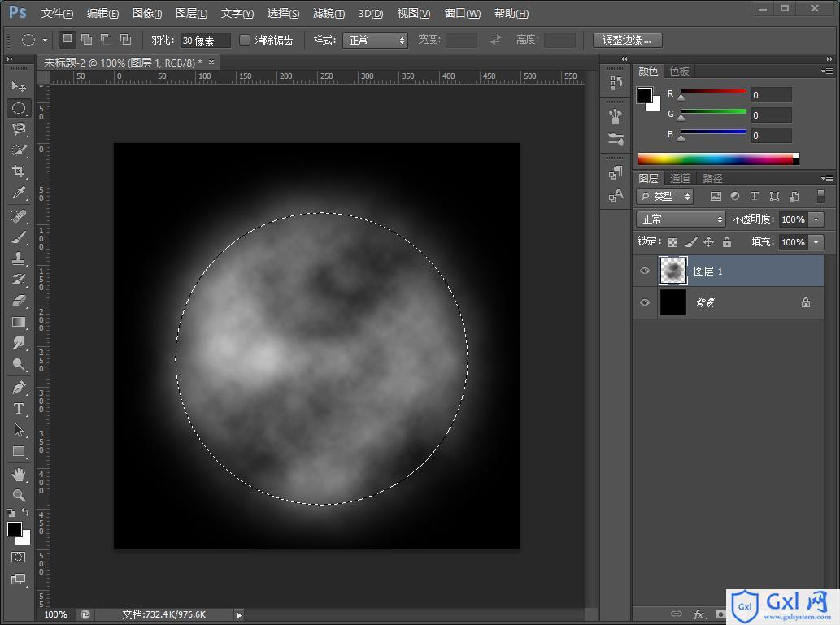The width and height of the screenshot is (840, 625).
Task: Toggle lock image pixels brush icon
Action: pos(691,242)
